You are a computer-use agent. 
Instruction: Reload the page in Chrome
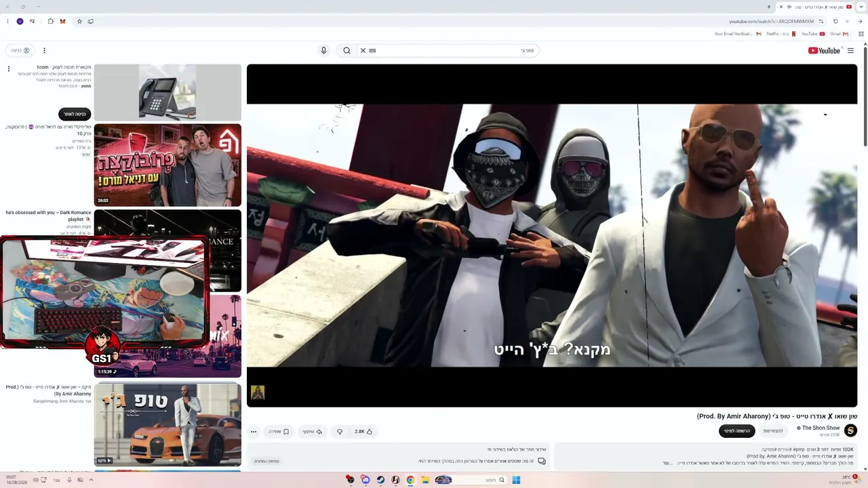835,22
